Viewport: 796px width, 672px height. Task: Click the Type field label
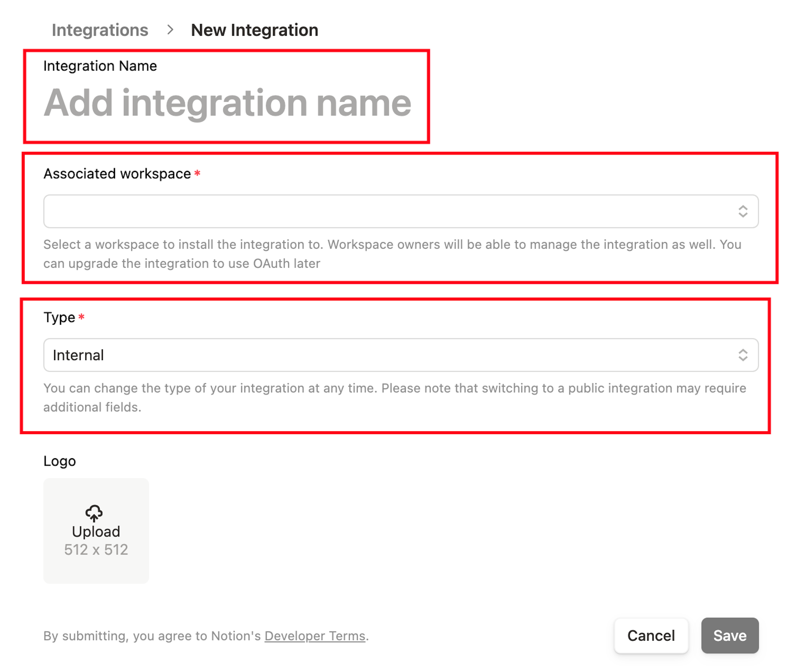[59, 317]
